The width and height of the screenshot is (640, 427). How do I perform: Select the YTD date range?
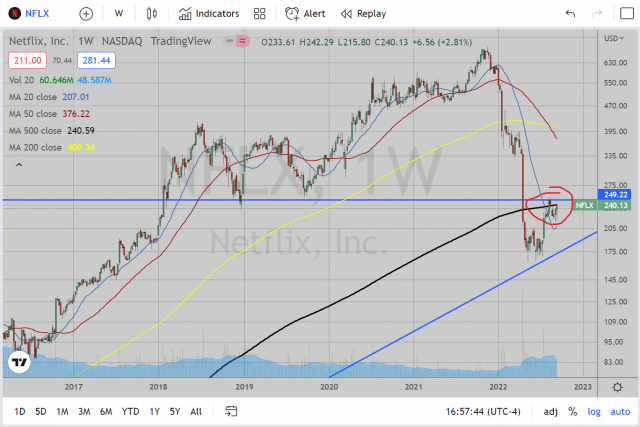(130, 411)
